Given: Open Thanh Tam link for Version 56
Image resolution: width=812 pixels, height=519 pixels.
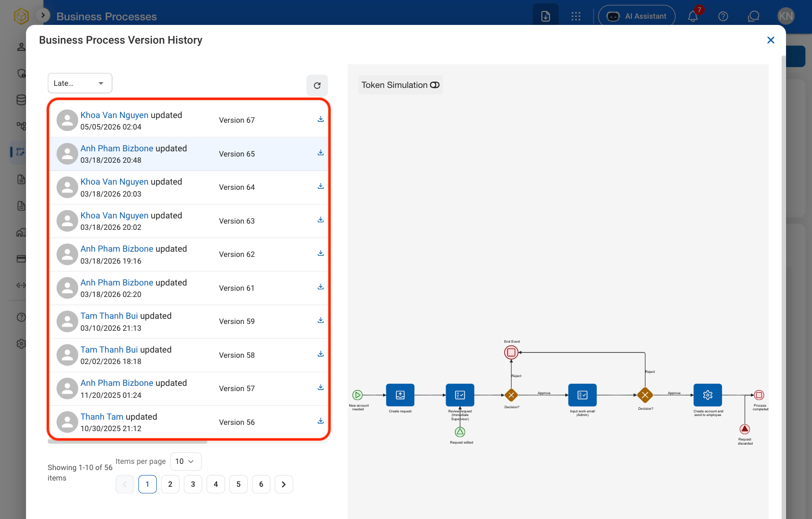Looking at the screenshot, I should [102, 417].
